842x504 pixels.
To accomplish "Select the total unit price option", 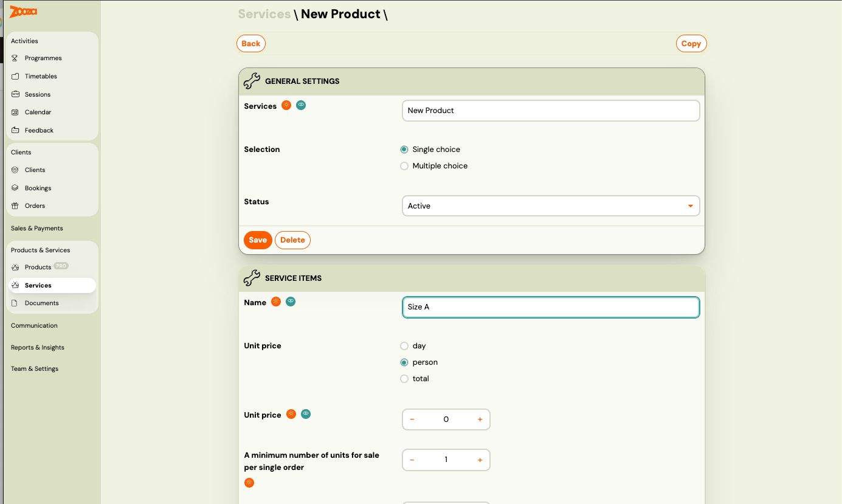I will [404, 378].
